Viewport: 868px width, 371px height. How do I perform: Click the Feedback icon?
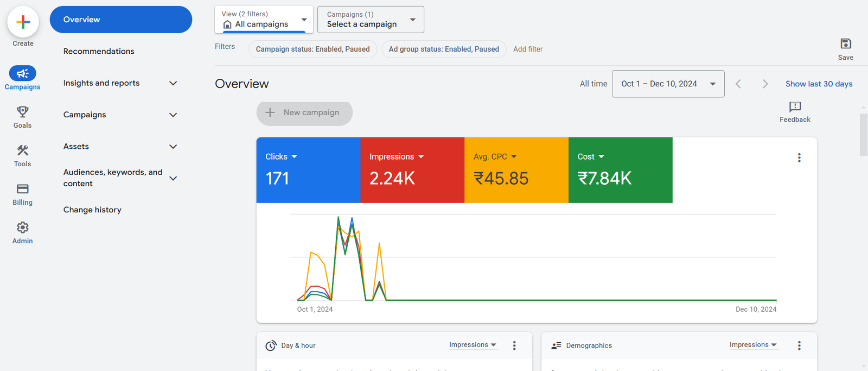[x=795, y=106]
